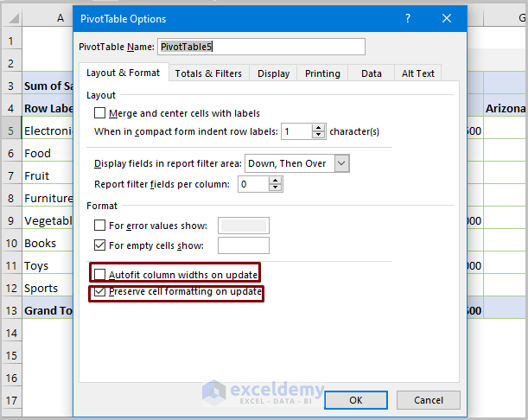Decrease report filter fields per column

point(275,188)
